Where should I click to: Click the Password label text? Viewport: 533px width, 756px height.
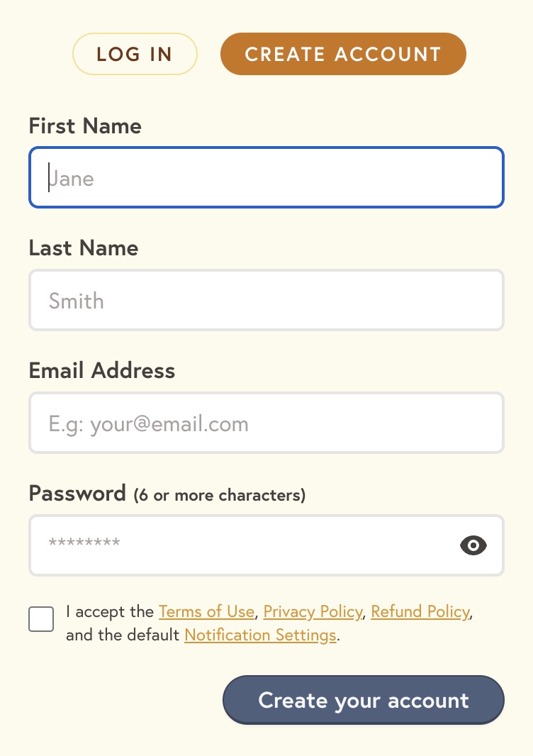coord(77,493)
